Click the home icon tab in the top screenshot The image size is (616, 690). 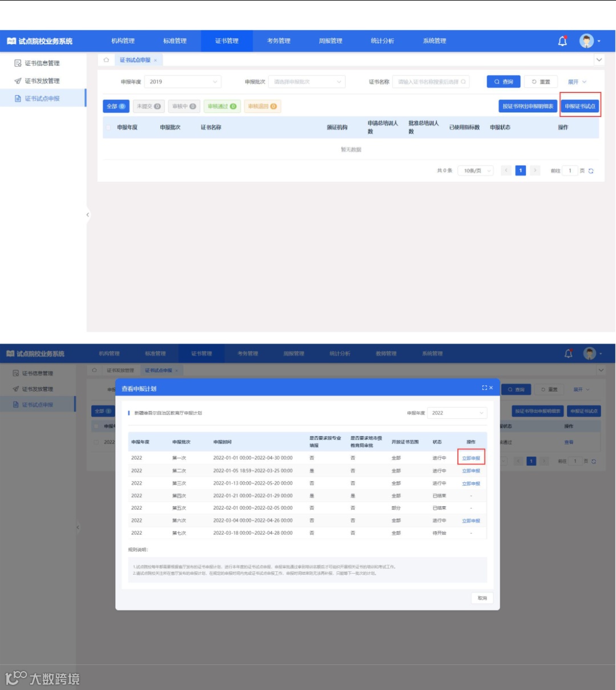[106, 60]
